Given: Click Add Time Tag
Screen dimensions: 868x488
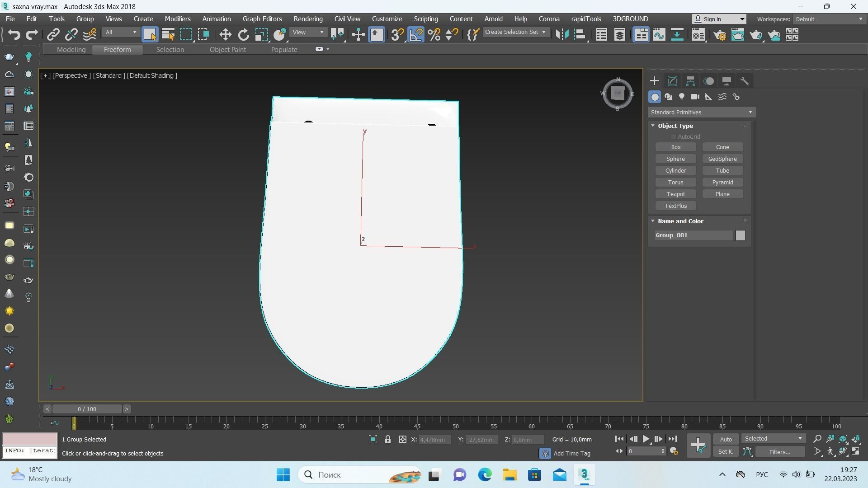Looking at the screenshot, I should click(x=572, y=453).
